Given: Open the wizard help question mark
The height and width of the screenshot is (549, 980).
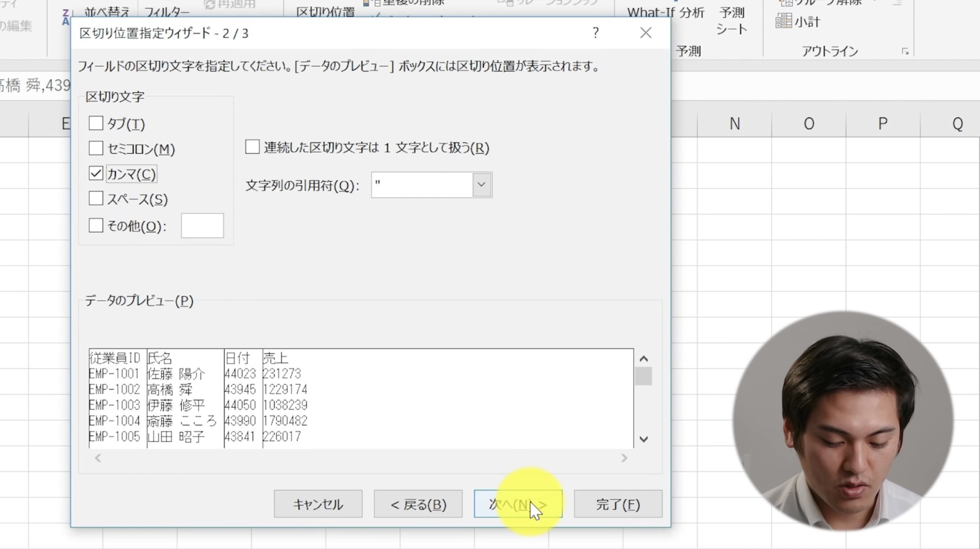Looking at the screenshot, I should pyautogui.click(x=595, y=33).
